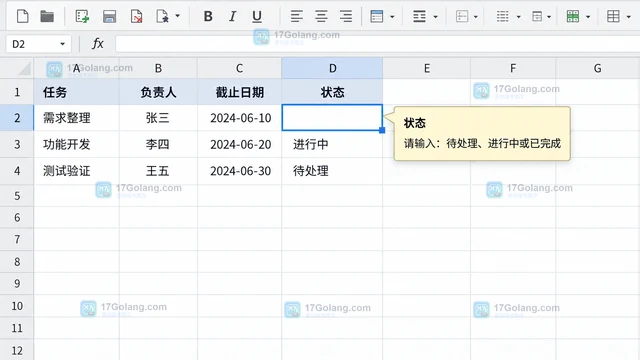The height and width of the screenshot is (360, 640).
Task: Click the green grid cells icon
Action: [573, 16]
